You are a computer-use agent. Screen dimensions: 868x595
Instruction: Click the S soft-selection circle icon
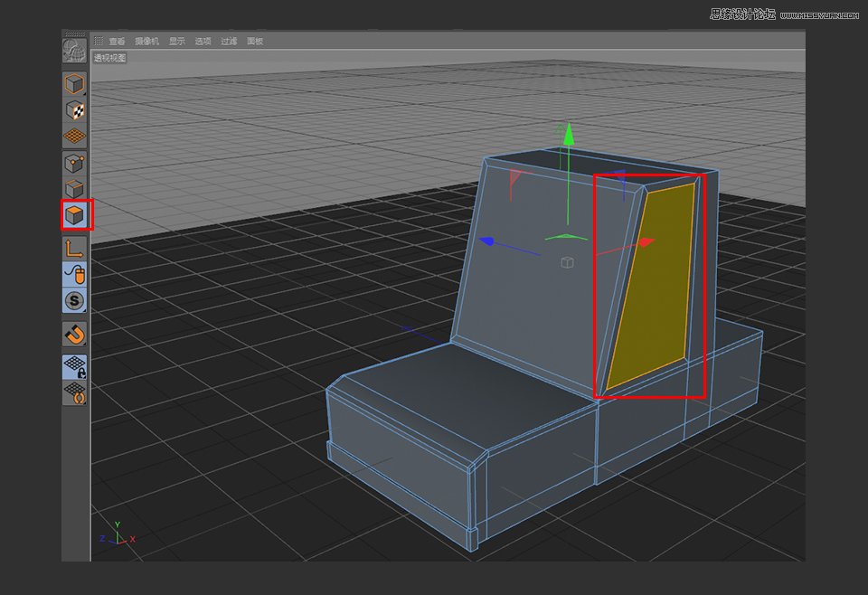click(x=75, y=297)
